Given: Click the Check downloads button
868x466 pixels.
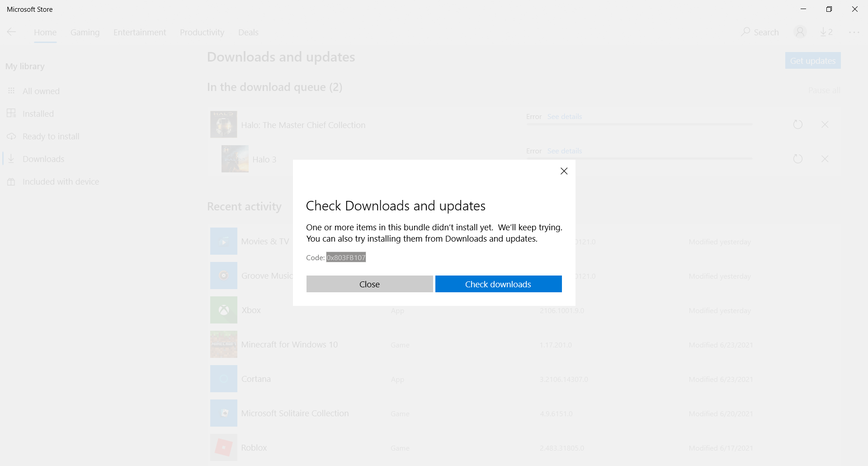Looking at the screenshot, I should pos(498,284).
